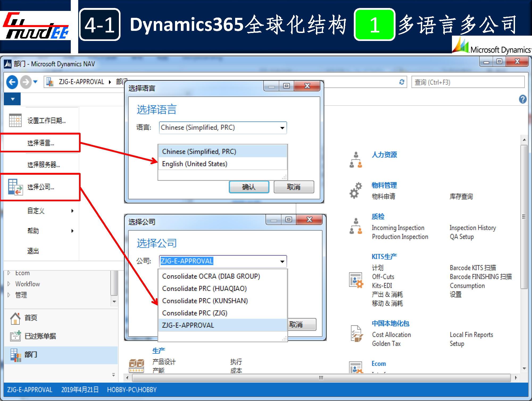
Task: Click the back navigation arrow icon
Action: [12, 82]
